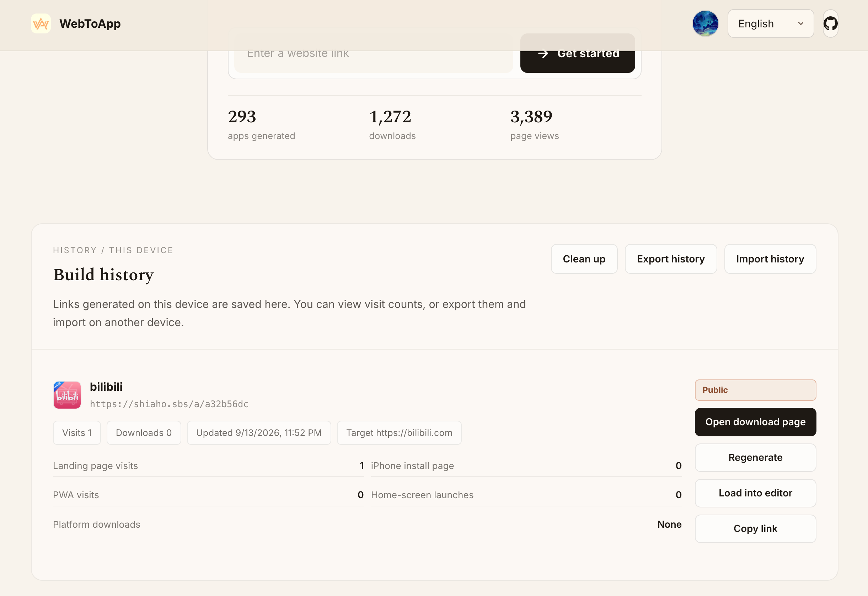Copy link for bilibili app
This screenshot has width=868, height=596.
[x=755, y=529]
